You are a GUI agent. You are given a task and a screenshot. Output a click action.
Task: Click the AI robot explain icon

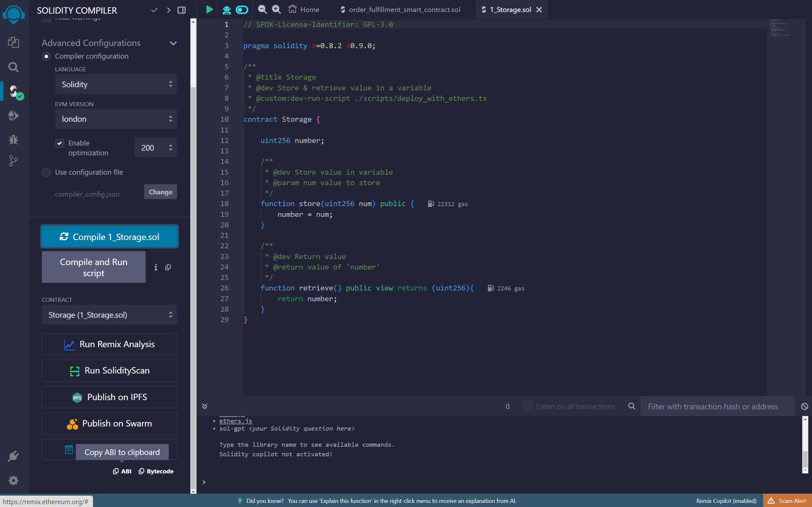[227, 10]
